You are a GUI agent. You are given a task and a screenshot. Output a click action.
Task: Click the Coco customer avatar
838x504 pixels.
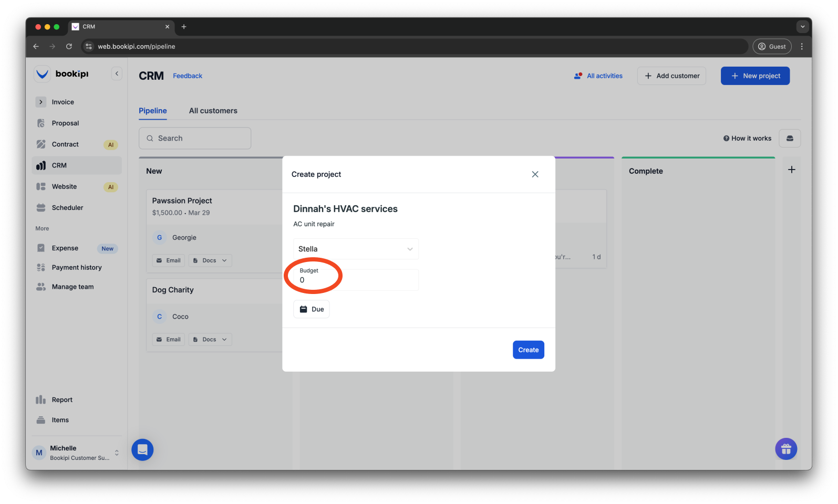[159, 317]
